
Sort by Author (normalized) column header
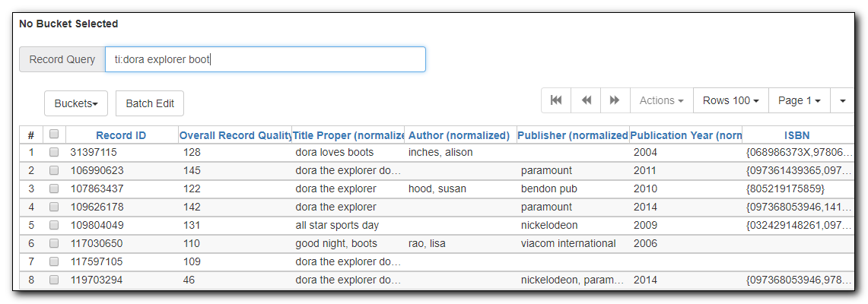pyautogui.click(x=459, y=135)
